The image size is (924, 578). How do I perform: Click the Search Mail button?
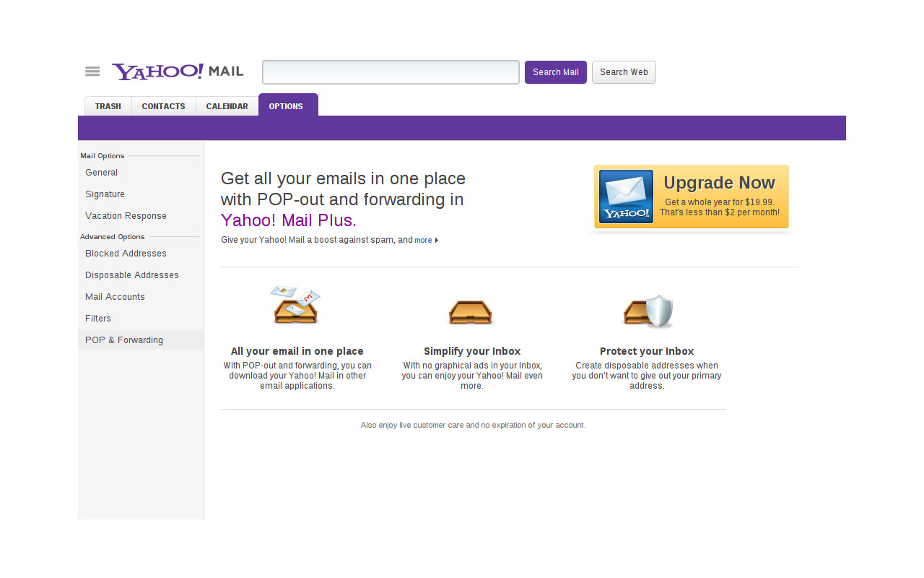coord(556,72)
